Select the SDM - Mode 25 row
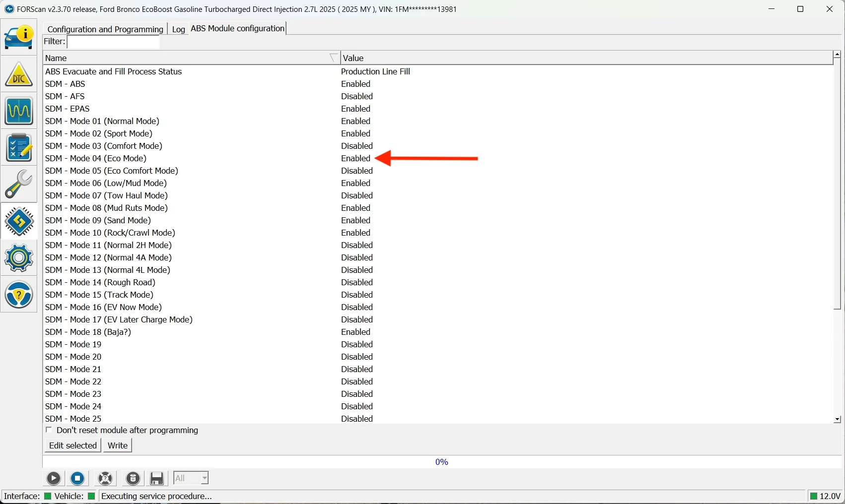 pos(438,419)
